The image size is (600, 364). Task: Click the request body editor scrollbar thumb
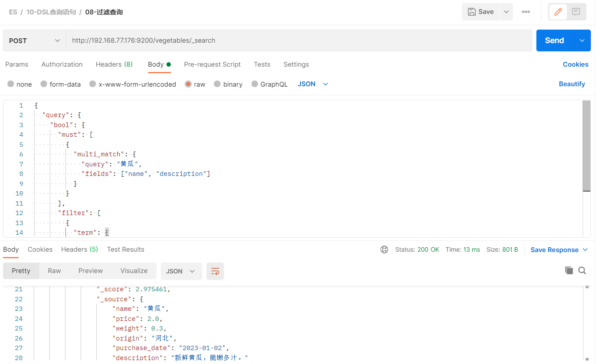tap(586, 146)
